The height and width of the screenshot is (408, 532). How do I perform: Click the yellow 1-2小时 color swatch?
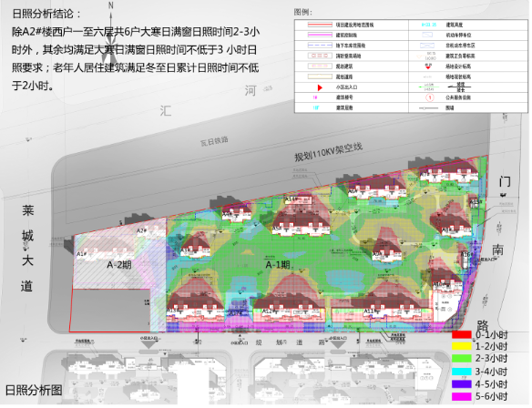pos(462,346)
